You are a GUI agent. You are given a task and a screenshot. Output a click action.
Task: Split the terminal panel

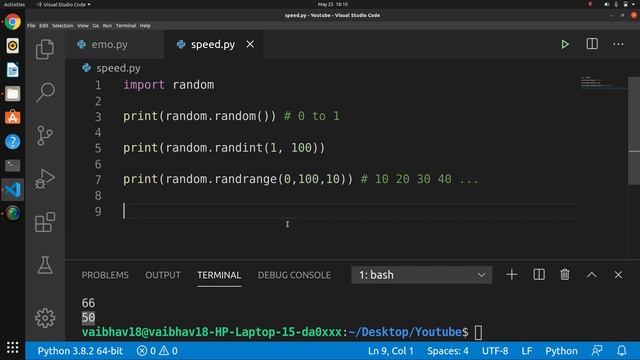(539, 275)
